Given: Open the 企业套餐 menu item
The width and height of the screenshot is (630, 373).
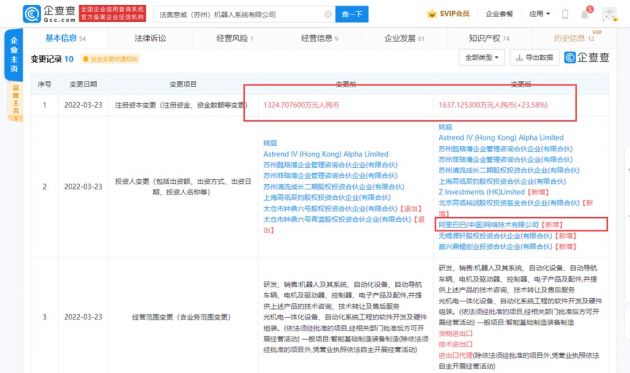Looking at the screenshot, I should 499,14.
